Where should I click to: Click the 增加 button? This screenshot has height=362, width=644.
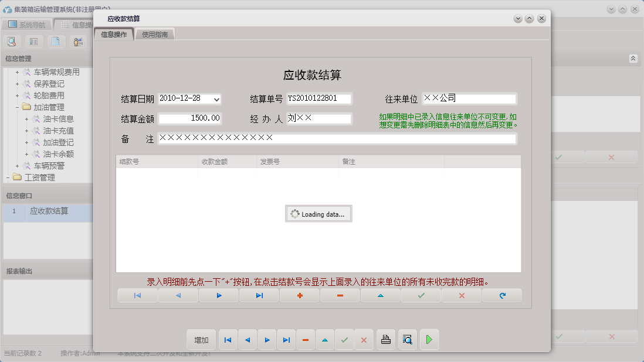[201, 340]
